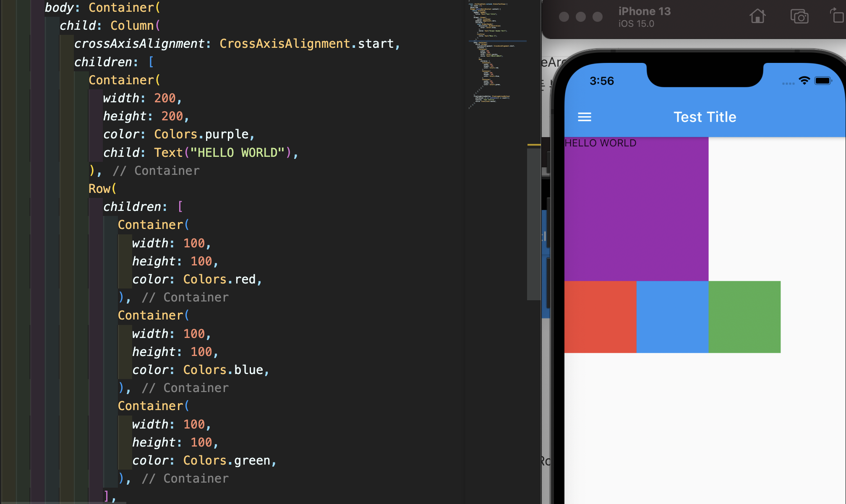846x504 pixels.
Task: Click the Test Title app bar text
Action: click(x=705, y=117)
